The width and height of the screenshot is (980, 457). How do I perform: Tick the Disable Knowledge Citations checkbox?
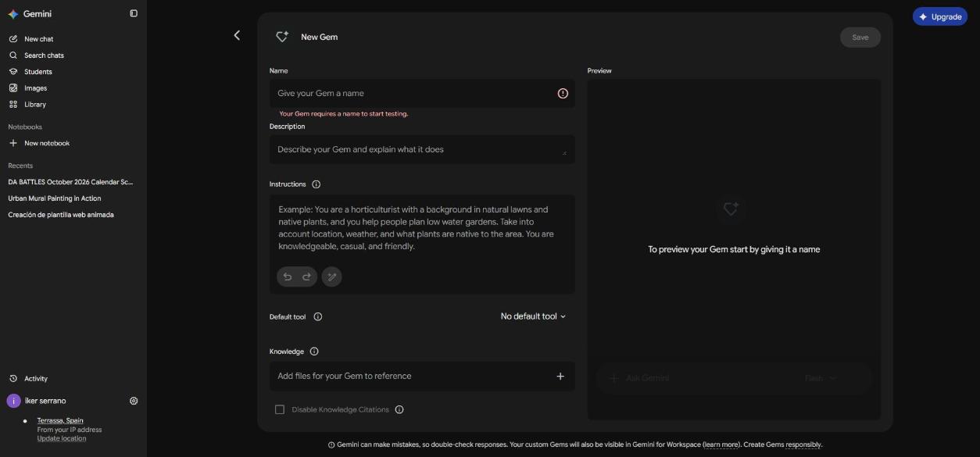tap(280, 409)
